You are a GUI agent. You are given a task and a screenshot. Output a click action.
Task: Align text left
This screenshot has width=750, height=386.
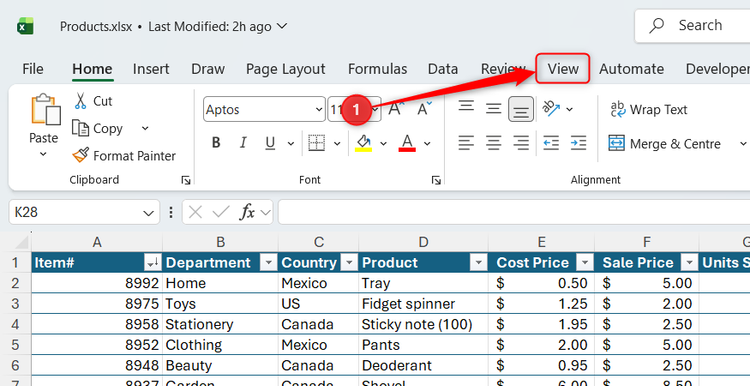466,143
